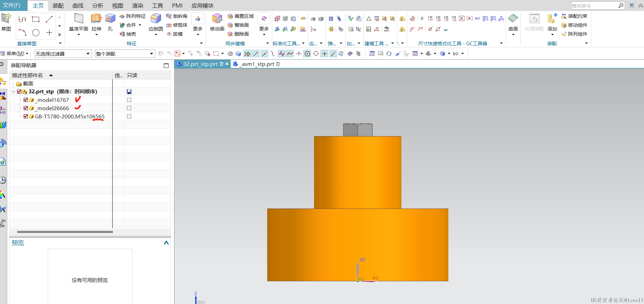
Task: Expand the 同步建模 group options arrow
Action: 267,43
